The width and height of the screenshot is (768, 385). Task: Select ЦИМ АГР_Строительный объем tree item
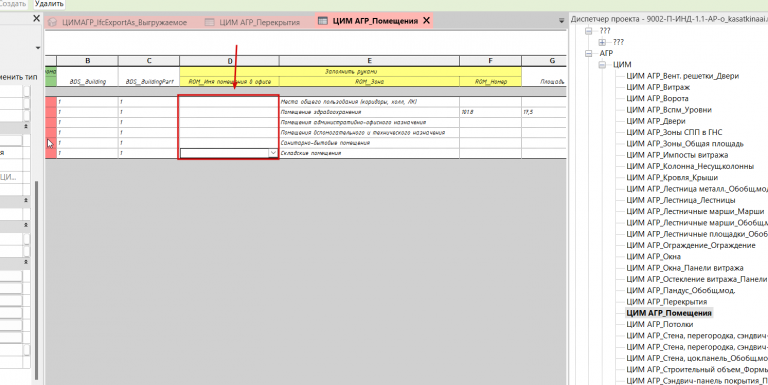[696, 369]
